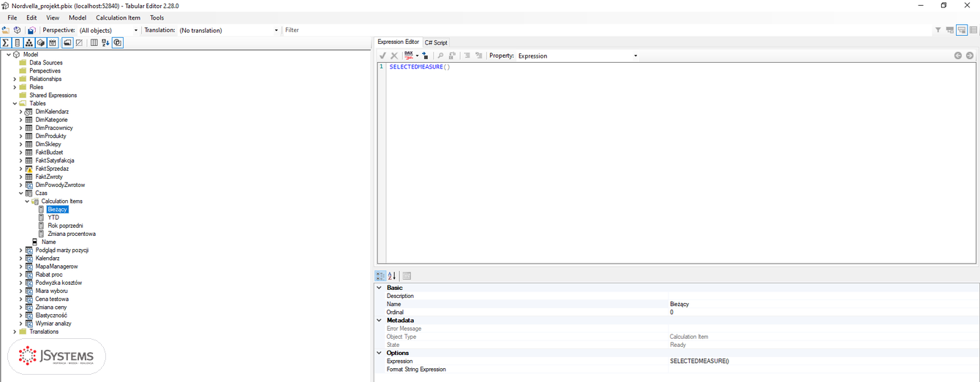Click the sort alphabetically A-Z arrow icon

click(105, 42)
